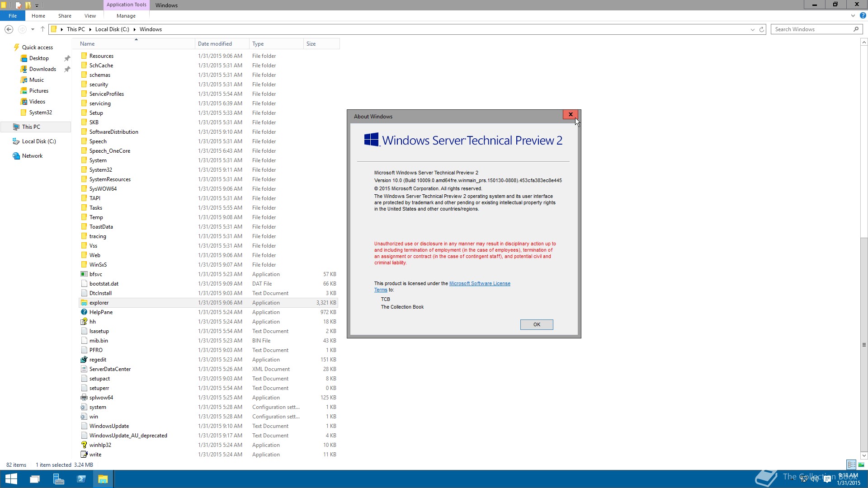Open the address bar history dropdown

tap(752, 29)
